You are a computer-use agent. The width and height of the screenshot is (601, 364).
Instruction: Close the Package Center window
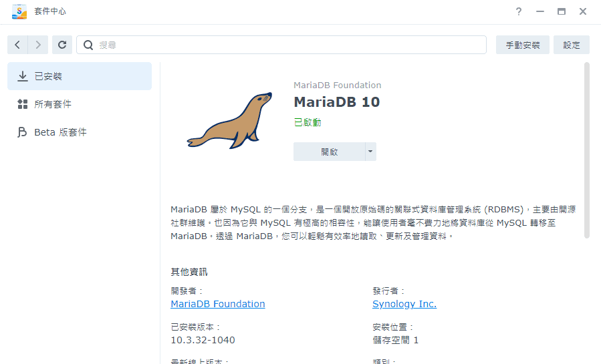pos(583,11)
